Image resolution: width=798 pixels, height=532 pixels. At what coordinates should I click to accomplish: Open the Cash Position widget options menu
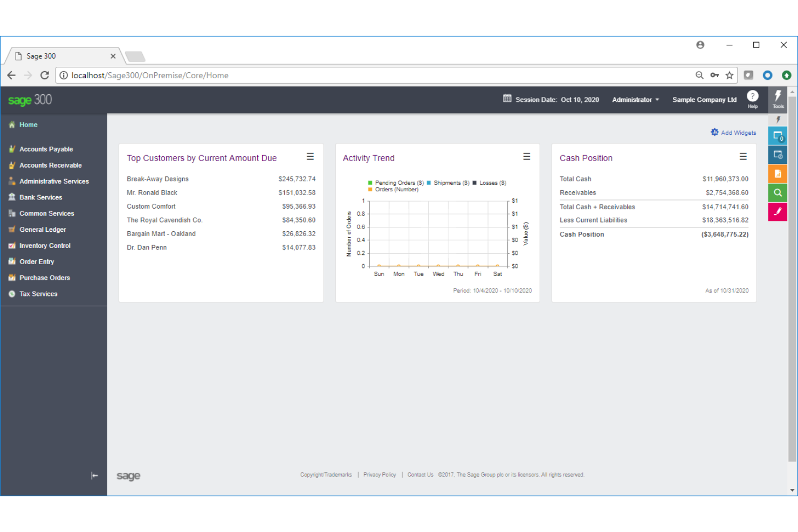(x=743, y=156)
